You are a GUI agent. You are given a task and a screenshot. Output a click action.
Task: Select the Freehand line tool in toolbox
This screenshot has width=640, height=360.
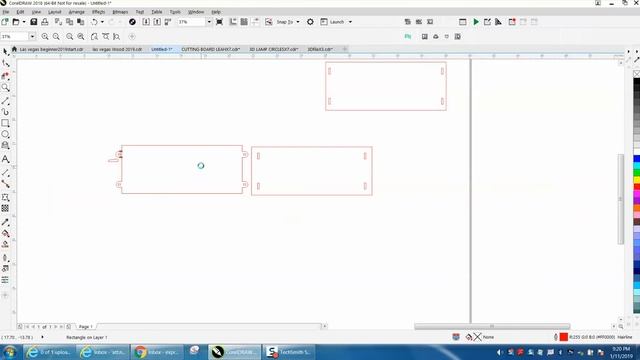pyautogui.click(x=5, y=101)
